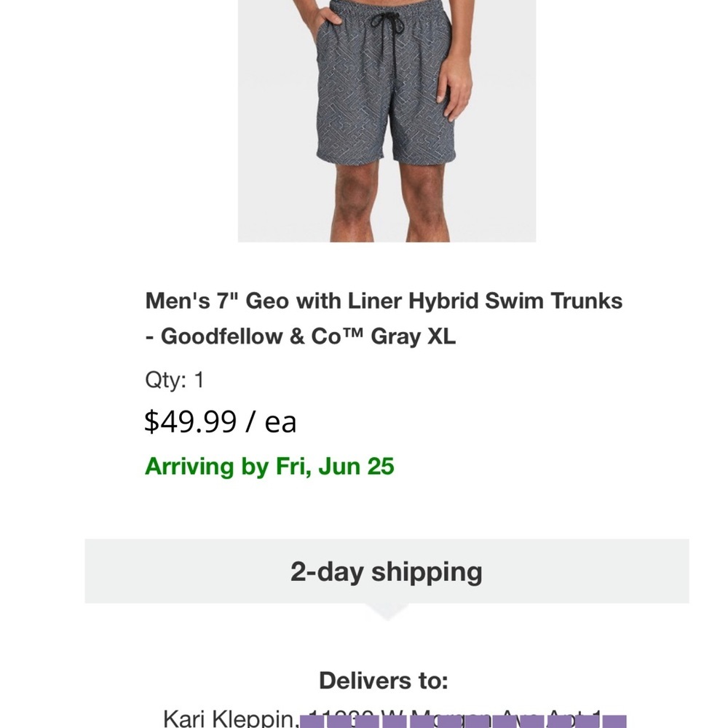Image resolution: width=728 pixels, height=728 pixels.
Task: Open the Men's 7" Geo Swim Trunks title
Action: coord(384,301)
